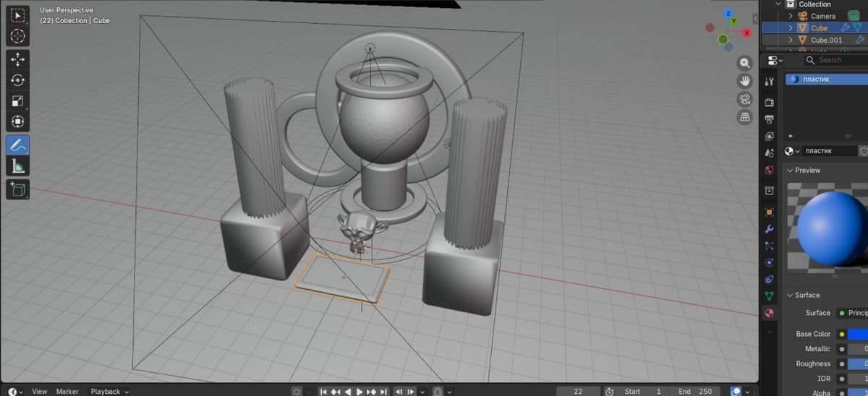The height and width of the screenshot is (396, 868).
Task: Click the mesh data icon on Cube row
Action: (857, 27)
